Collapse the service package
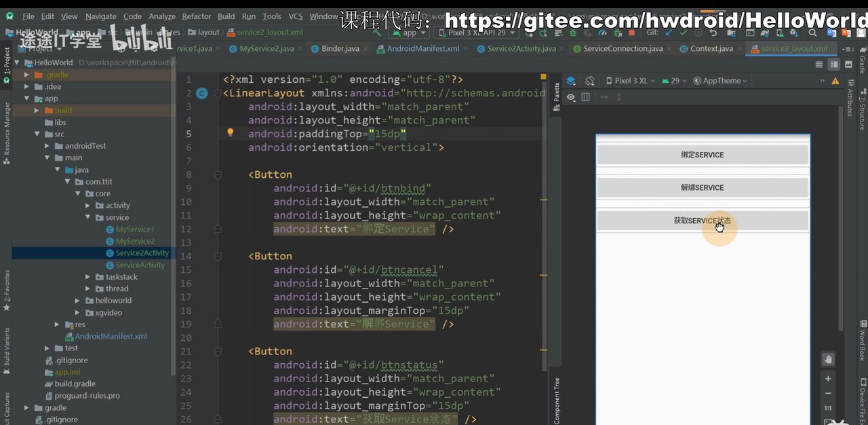 point(88,217)
